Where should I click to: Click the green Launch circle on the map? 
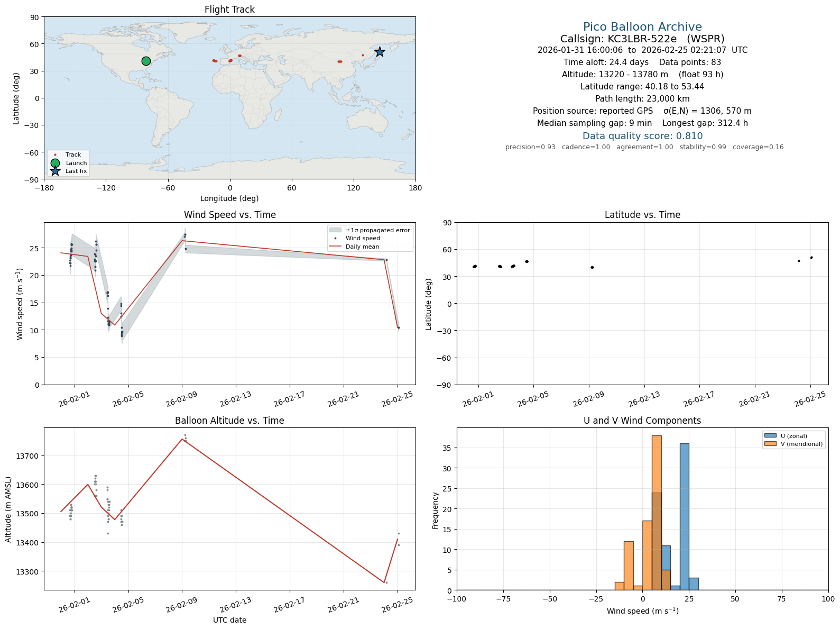(146, 61)
